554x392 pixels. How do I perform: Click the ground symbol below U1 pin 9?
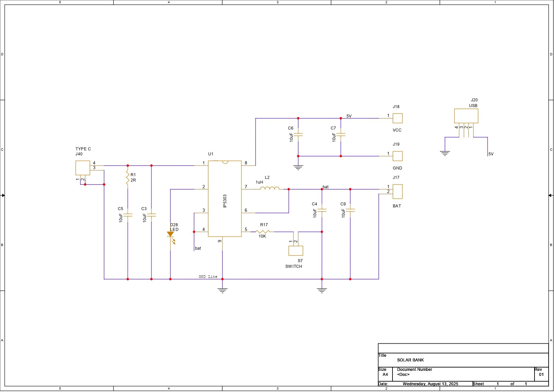click(222, 290)
